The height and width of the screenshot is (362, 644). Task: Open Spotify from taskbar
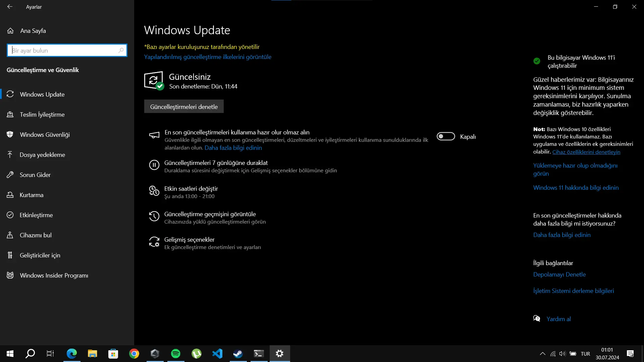[176, 354]
